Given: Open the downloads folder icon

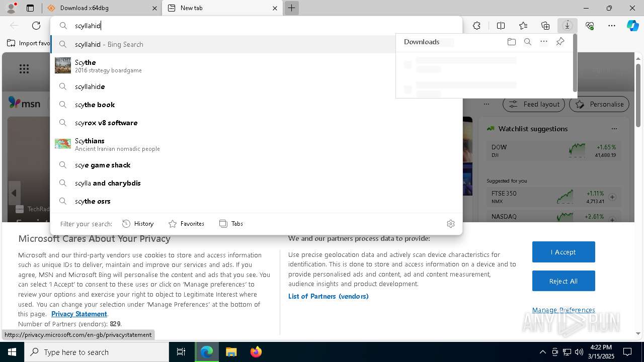Looking at the screenshot, I should tap(512, 42).
